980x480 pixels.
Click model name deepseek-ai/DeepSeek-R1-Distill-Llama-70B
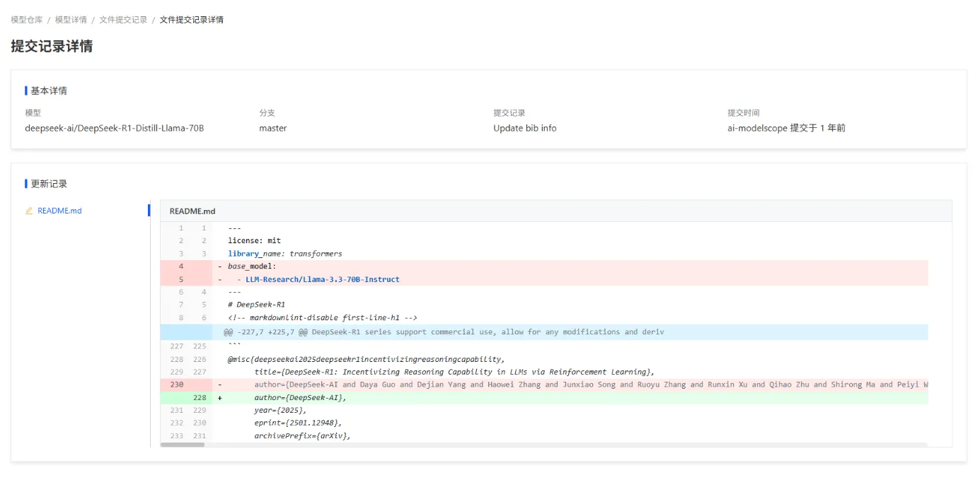pos(115,128)
